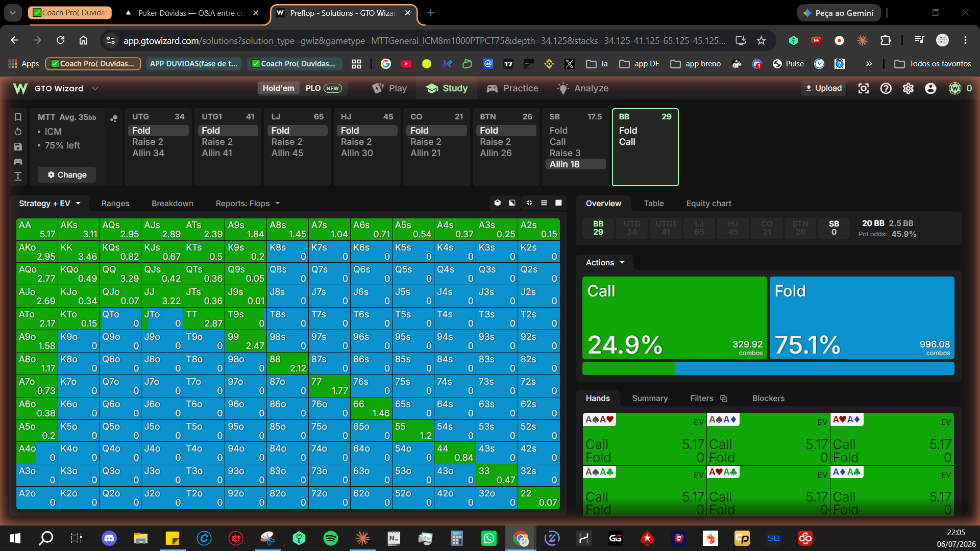This screenshot has width=980, height=551.
Task: Click the cube view icon above the matrix
Action: point(498,203)
